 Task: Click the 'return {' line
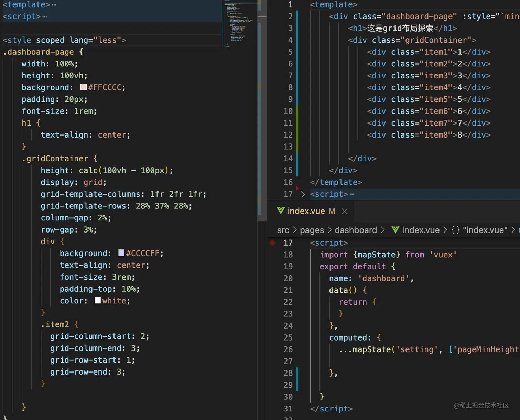(x=358, y=302)
